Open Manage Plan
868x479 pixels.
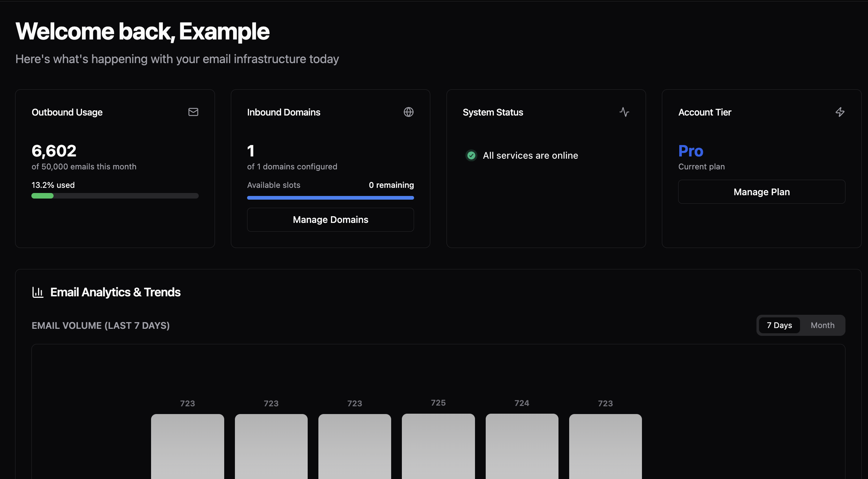(x=762, y=192)
